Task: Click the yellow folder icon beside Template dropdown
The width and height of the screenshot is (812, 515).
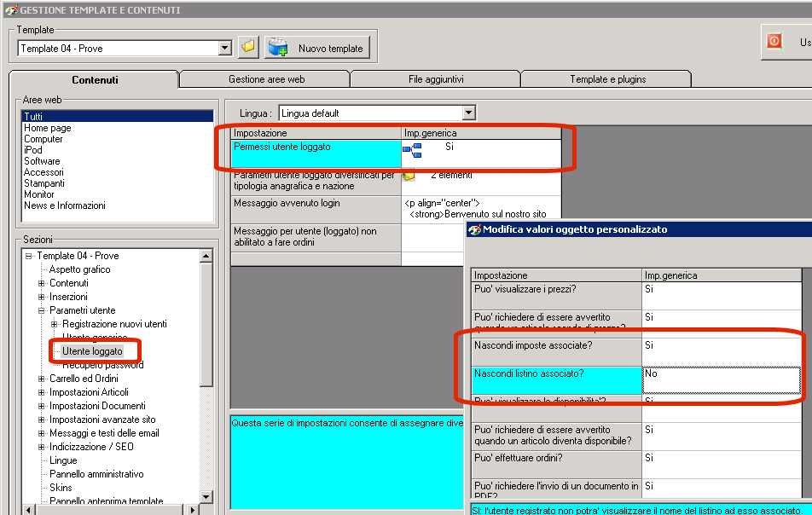Action: (x=248, y=47)
